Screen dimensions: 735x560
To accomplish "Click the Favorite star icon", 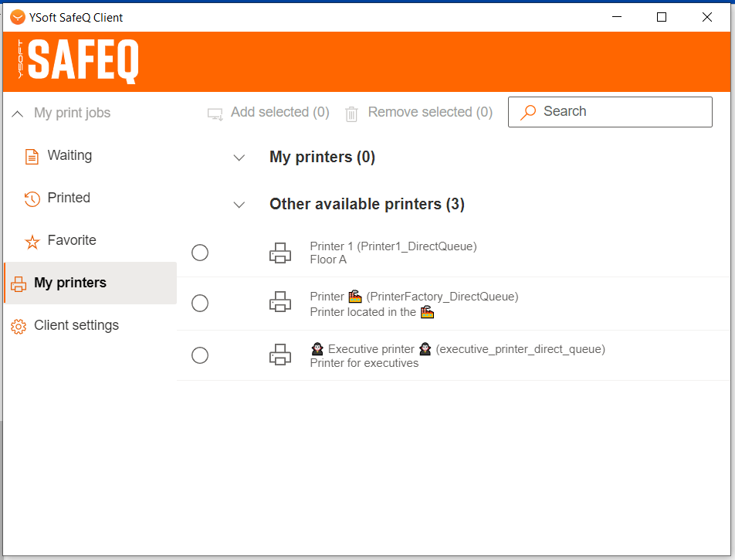I will pyautogui.click(x=32, y=242).
